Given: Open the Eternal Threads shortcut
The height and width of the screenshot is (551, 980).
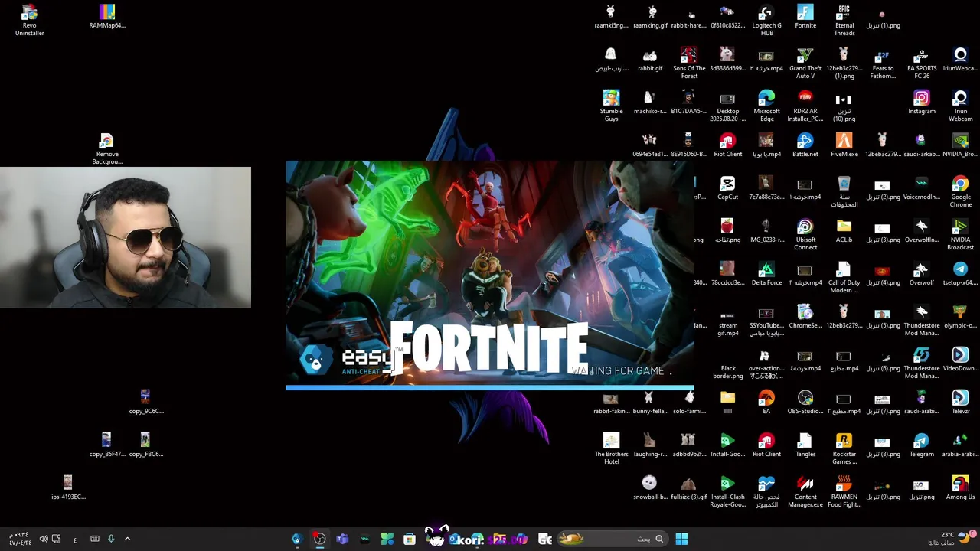Looking at the screenshot, I should click(844, 21).
